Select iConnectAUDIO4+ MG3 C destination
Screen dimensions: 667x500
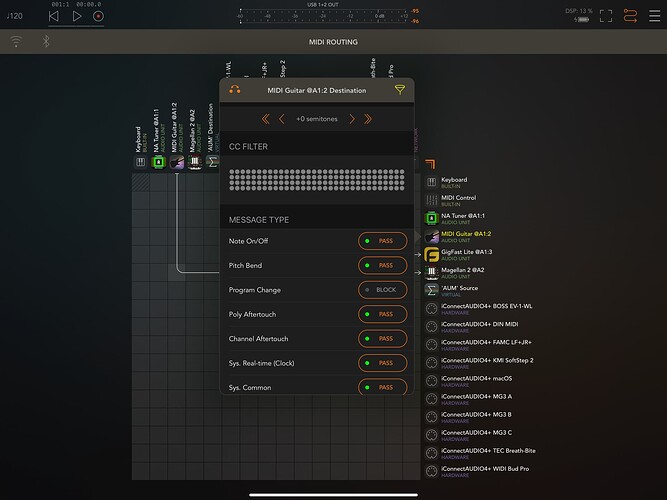469,435
